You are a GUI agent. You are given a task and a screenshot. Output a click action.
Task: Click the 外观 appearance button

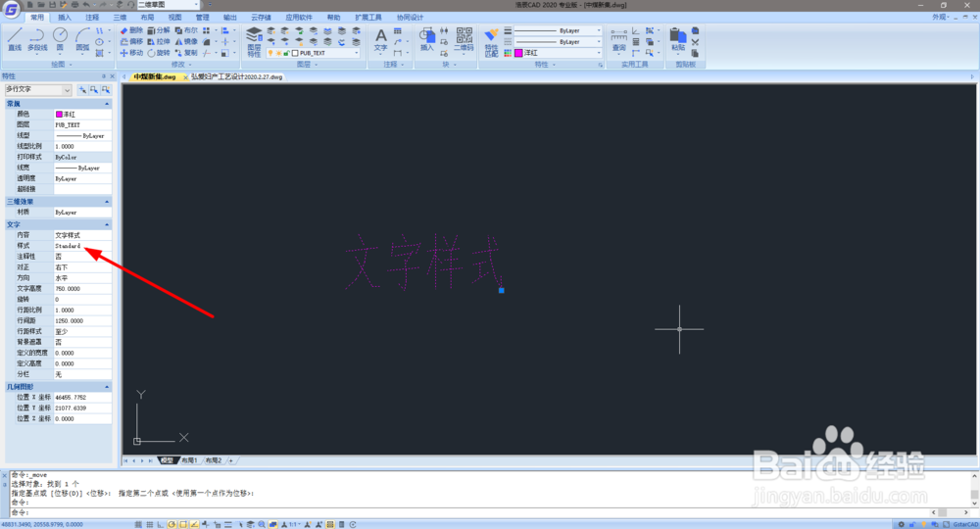(940, 18)
